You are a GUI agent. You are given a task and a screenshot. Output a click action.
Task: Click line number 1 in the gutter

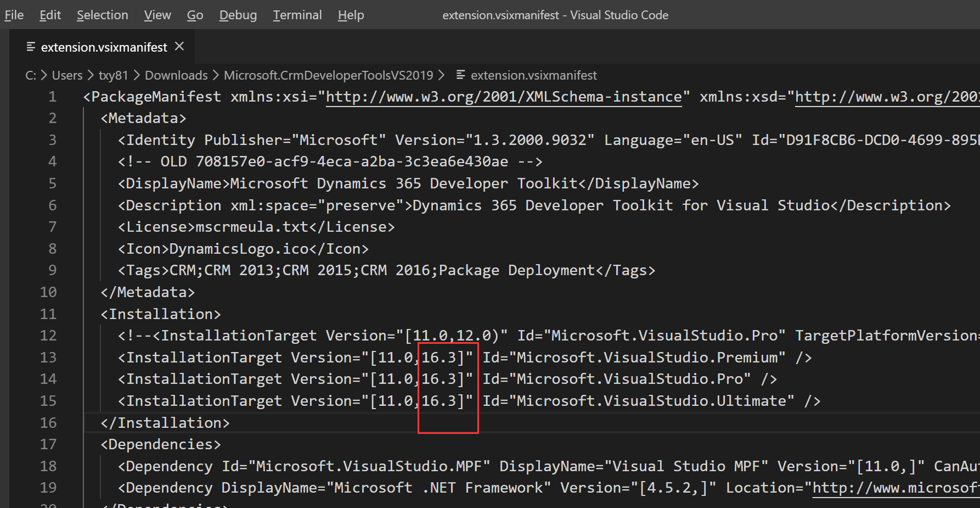(52, 97)
